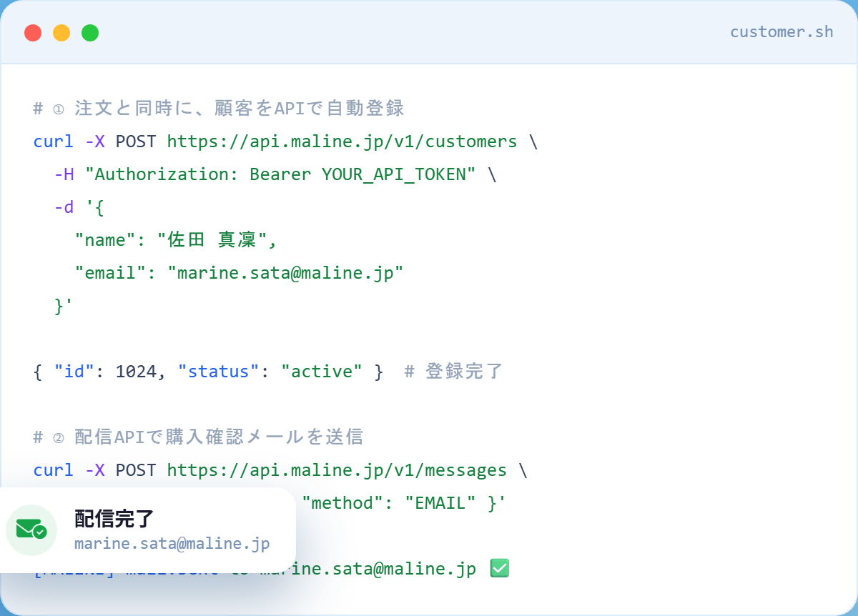This screenshot has width=858, height=616.
Task: Click the -d '{ line
Action: point(80,207)
